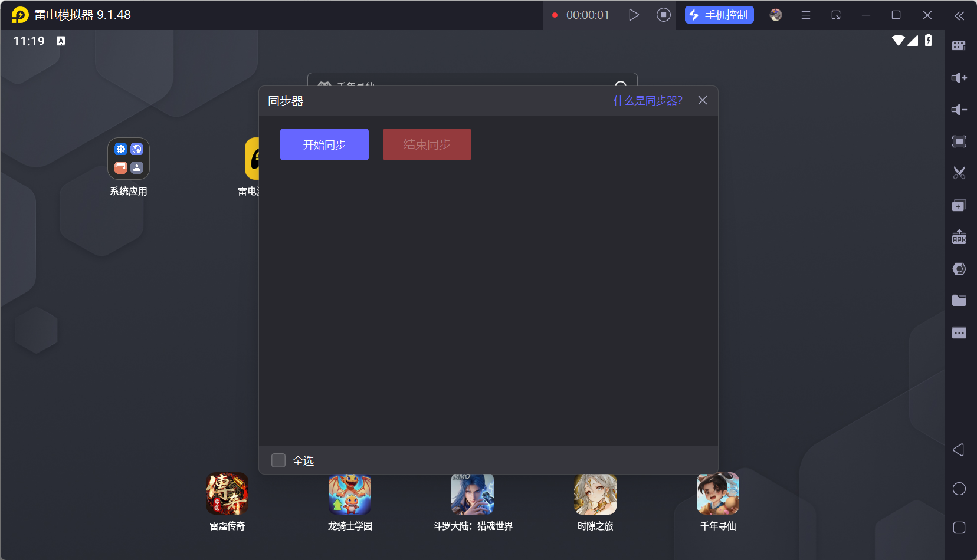Image resolution: width=977 pixels, height=560 pixels.
Task: Open the screenshot scissors tool
Action: (x=959, y=172)
